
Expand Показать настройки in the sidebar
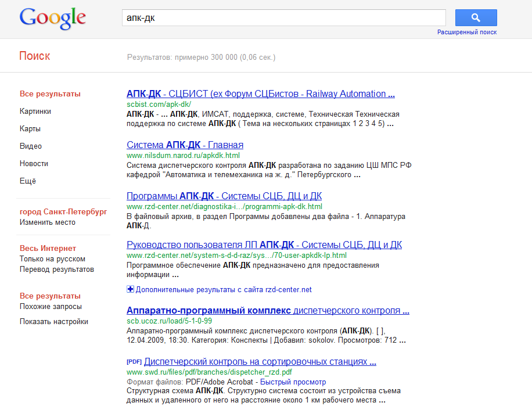[54, 322]
